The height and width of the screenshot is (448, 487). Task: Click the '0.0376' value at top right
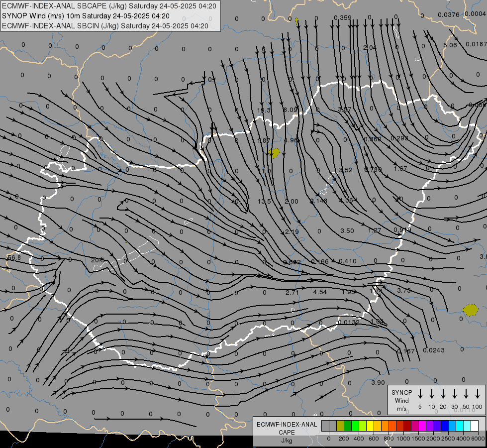point(449,14)
